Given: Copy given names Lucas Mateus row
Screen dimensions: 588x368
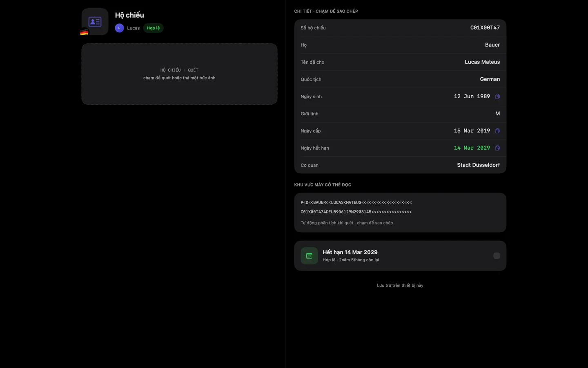Looking at the screenshot, I should (400, 62).
